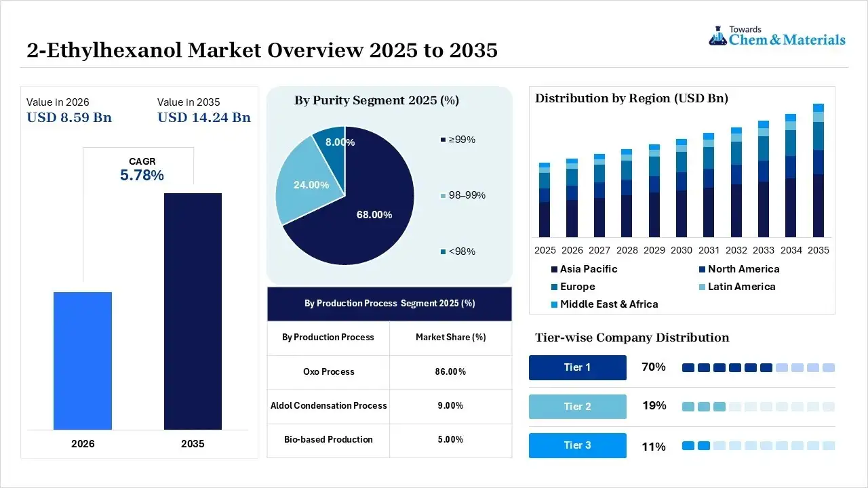Click the 19% tier value
The image size is (868, 488).
[x=654, y=407]
